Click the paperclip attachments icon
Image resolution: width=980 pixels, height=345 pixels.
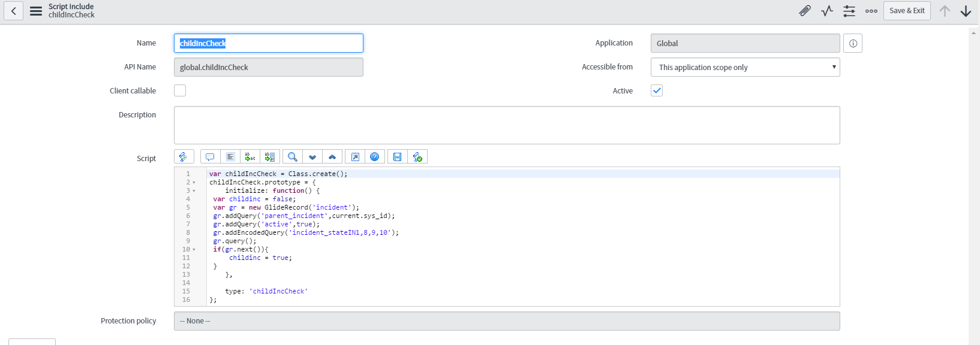(x=805, y=11)
